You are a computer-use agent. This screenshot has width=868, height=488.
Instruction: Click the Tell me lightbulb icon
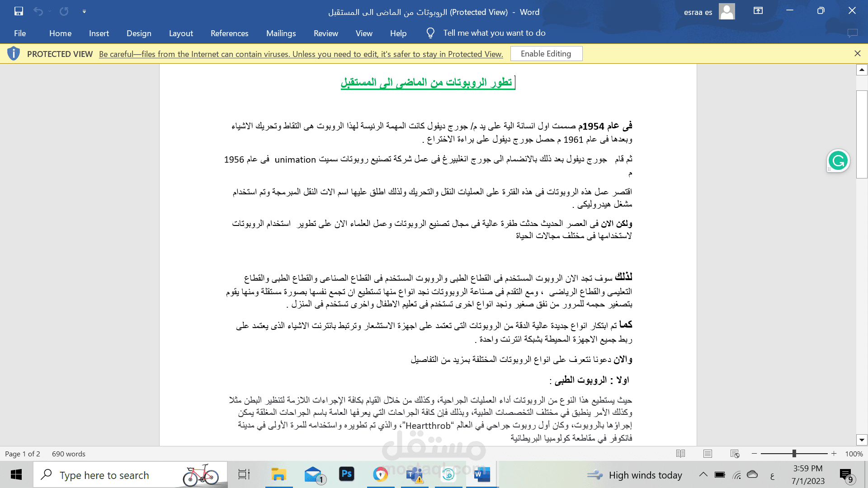[430, 33]
